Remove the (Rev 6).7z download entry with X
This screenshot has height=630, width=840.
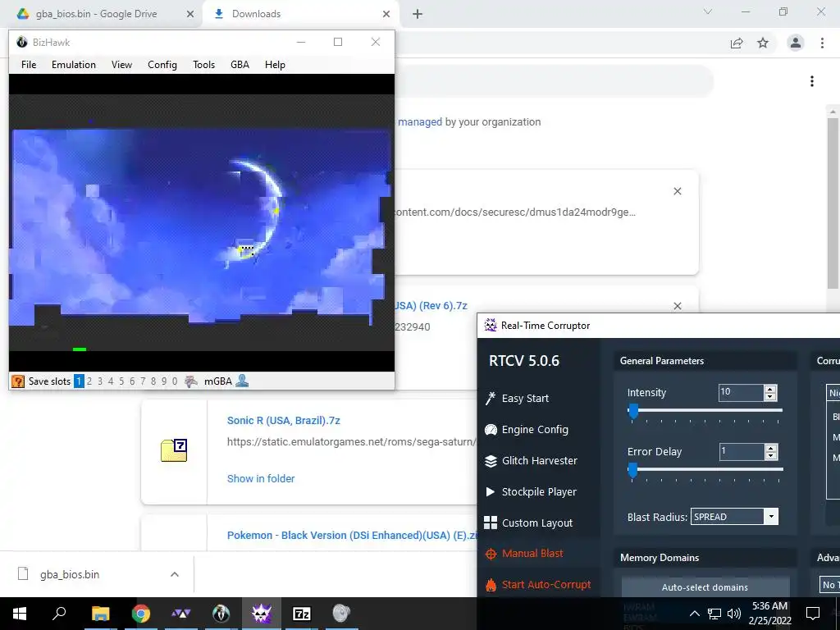pos(677,306)
